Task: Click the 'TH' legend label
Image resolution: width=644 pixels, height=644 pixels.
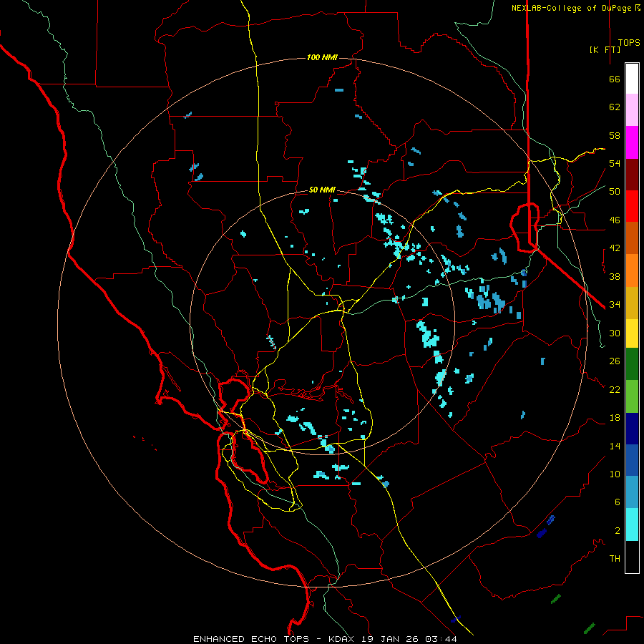Action: tap(615, 559)
